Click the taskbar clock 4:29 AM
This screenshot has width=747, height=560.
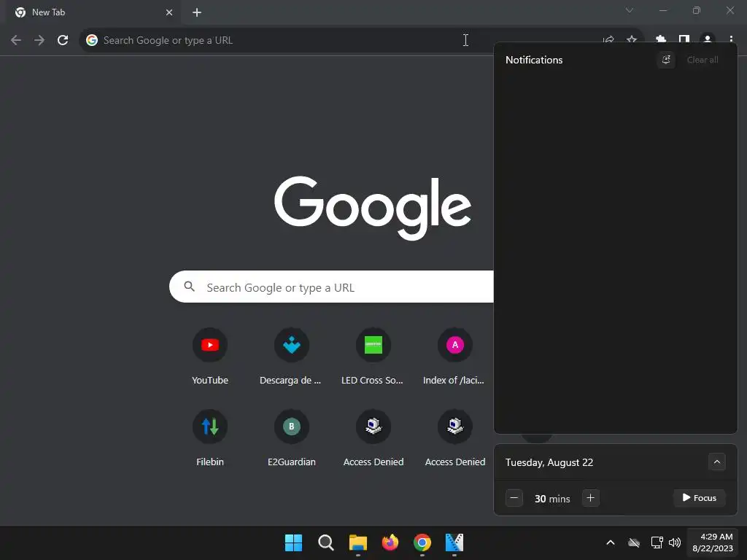point(712,542)
